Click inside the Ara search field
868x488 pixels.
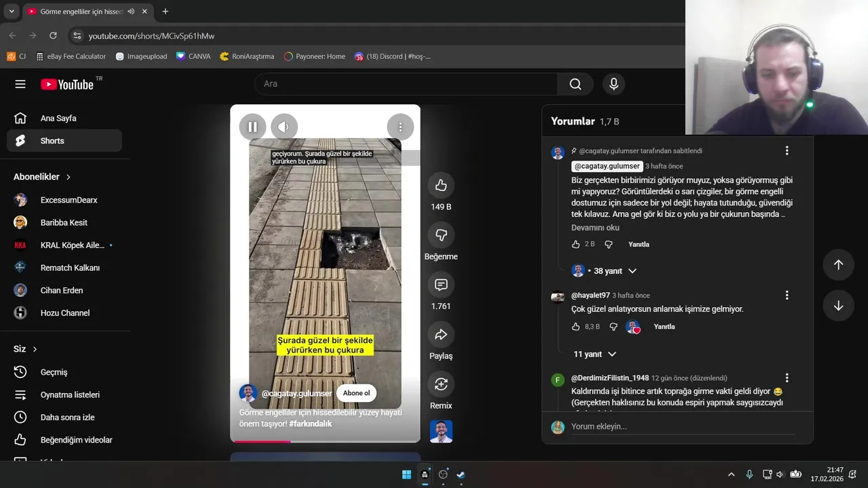click(x=407, y=84)
